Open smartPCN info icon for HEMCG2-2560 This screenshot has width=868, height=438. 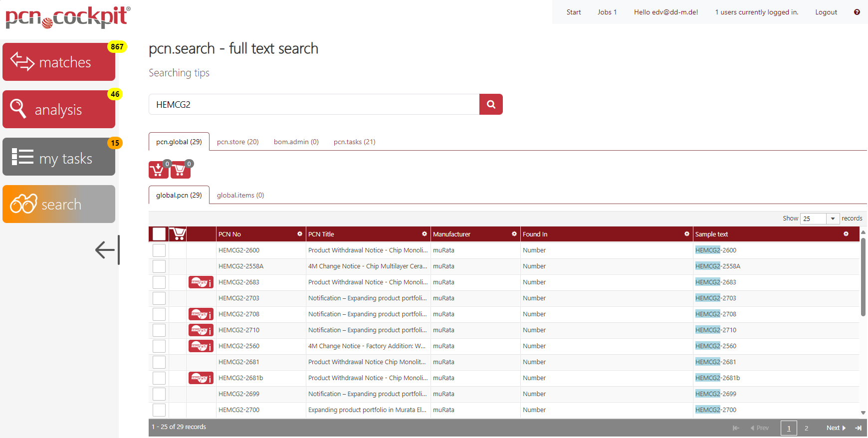(x=201, y=346)
